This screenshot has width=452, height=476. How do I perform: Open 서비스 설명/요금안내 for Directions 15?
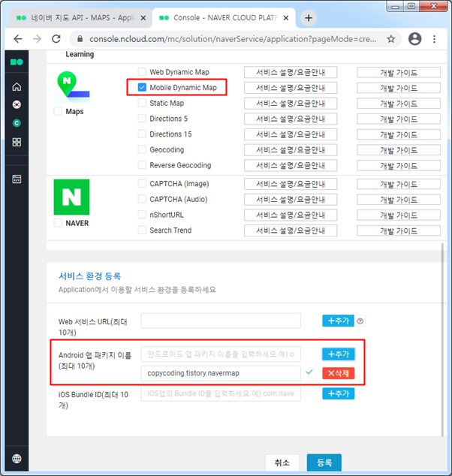click(x=291, y=134)
